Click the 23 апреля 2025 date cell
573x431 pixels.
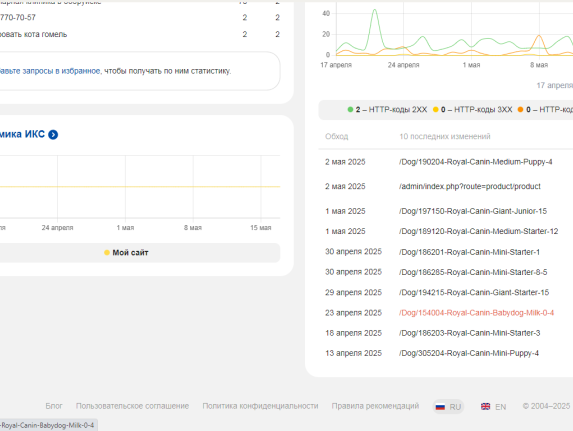tap(353, 313)
